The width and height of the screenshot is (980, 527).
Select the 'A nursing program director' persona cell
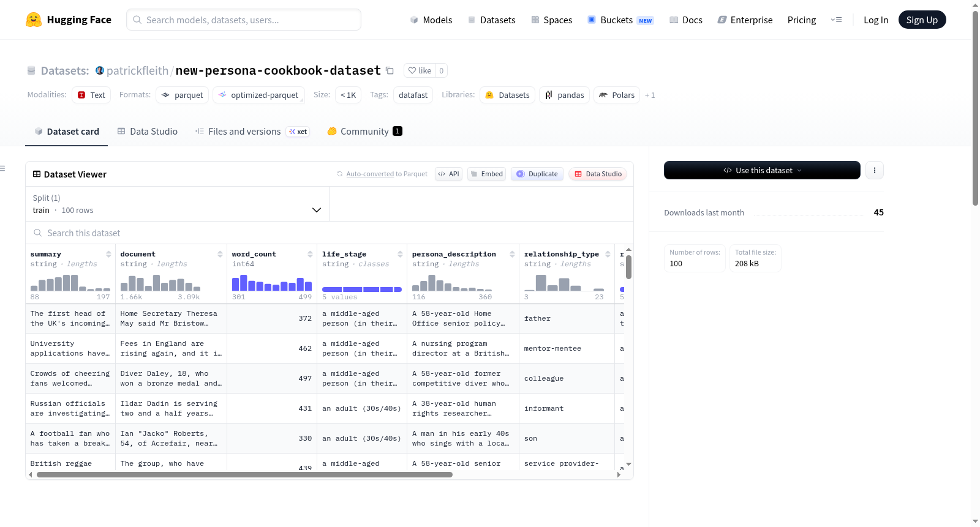tap(463, 348)
